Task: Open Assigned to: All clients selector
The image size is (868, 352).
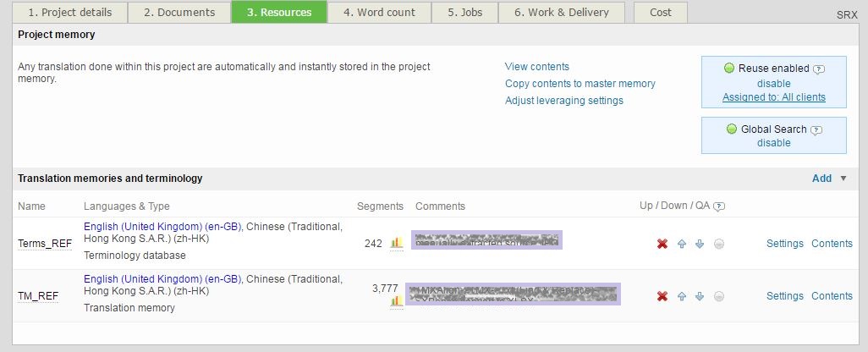Action: [x=774, y=97]
